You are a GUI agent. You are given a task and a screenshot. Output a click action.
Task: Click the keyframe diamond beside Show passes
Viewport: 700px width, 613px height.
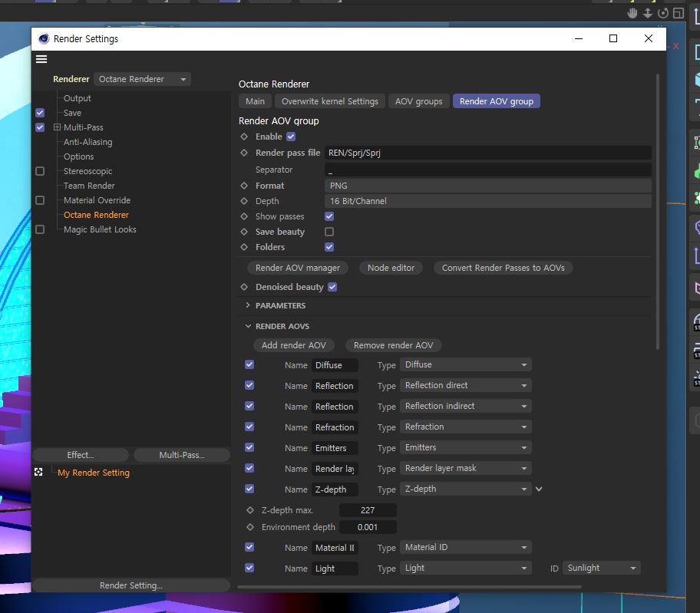coord(244,216)
